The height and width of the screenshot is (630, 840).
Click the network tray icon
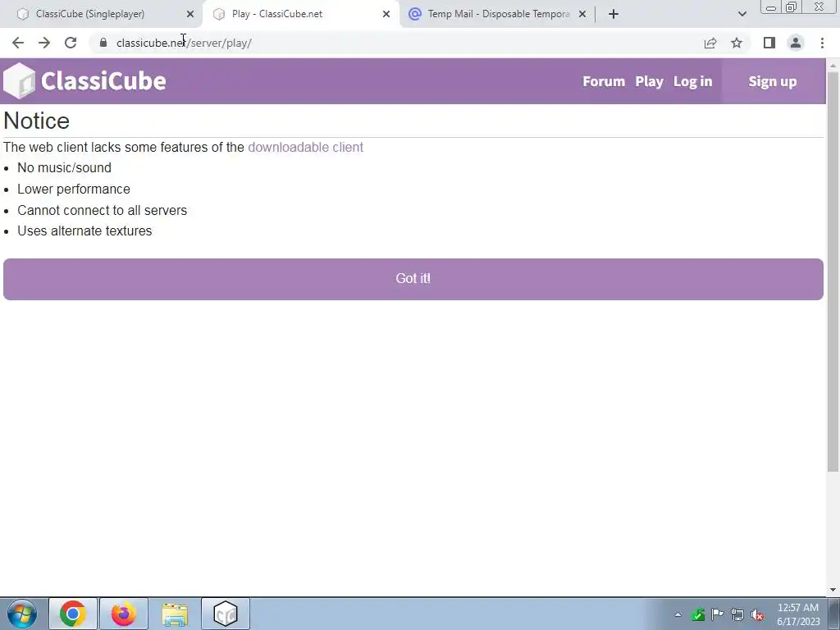(x=737, y=614)
